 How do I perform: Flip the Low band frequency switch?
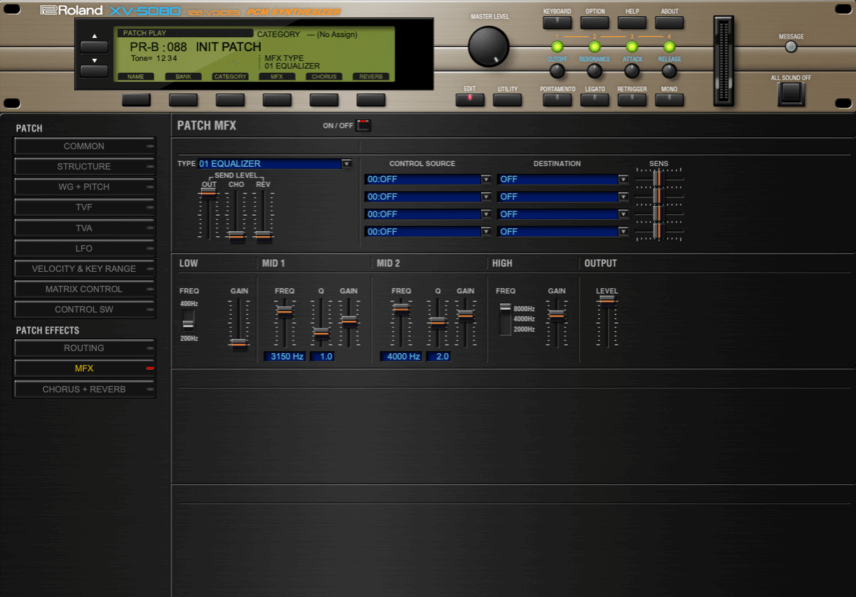tap(188, 321)
